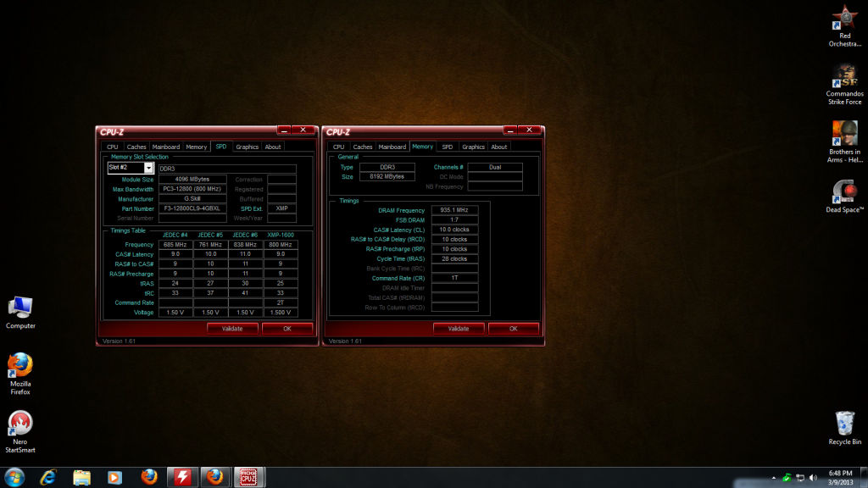Switch to CPU tab in right CPU-Z window
Viewport: 868px width, 488px height.
coord(339,147)
